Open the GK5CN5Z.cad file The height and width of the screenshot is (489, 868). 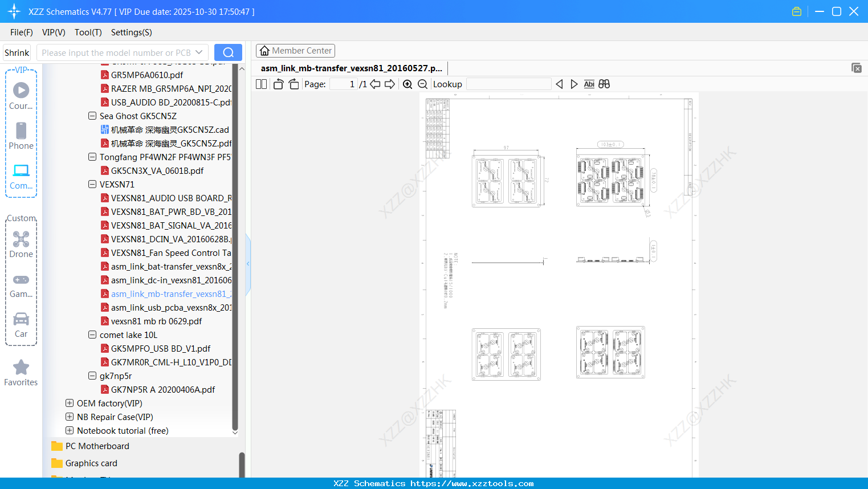[165, 129]
